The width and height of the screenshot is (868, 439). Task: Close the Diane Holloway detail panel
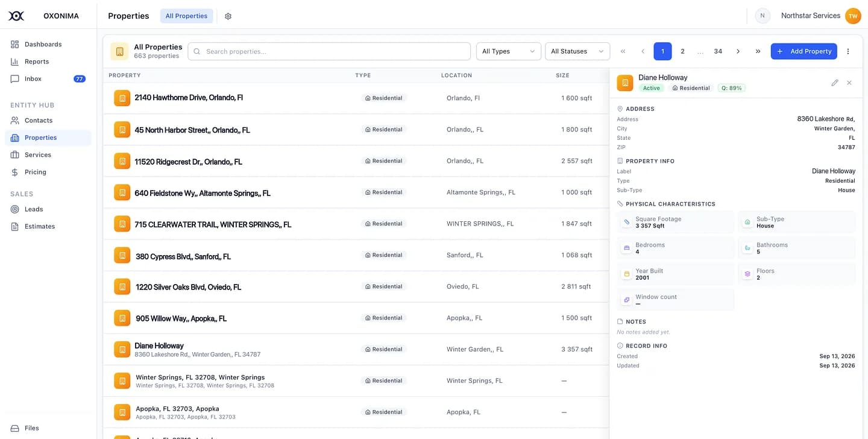(849, 83)
